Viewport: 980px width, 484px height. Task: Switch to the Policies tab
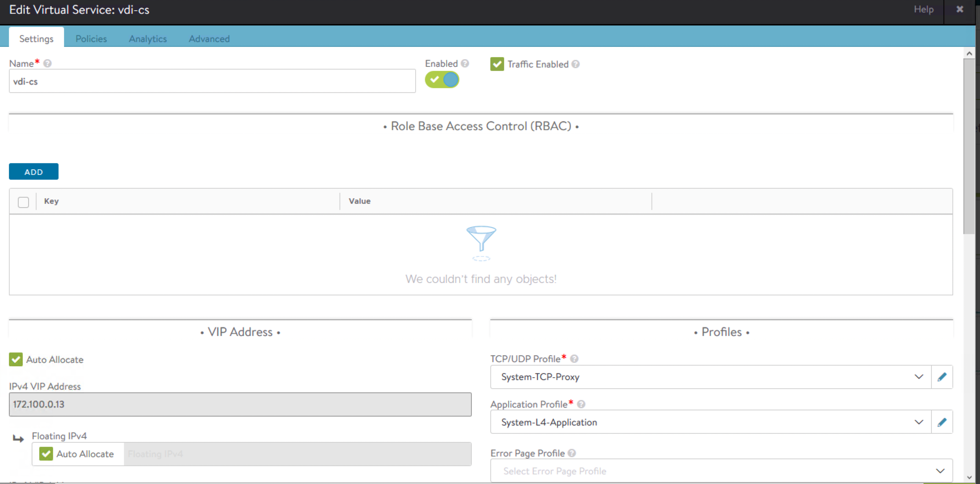tap(91, 39)
